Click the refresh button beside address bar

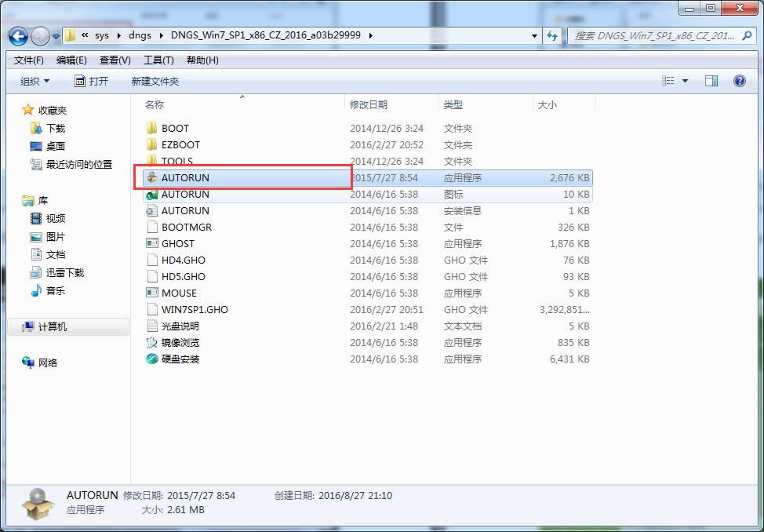(553, 36)
